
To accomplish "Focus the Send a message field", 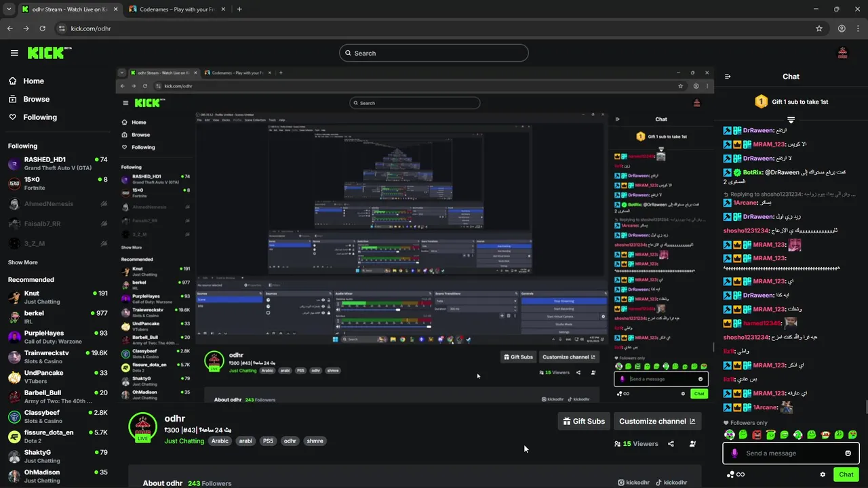I will (x=791, y=453).
